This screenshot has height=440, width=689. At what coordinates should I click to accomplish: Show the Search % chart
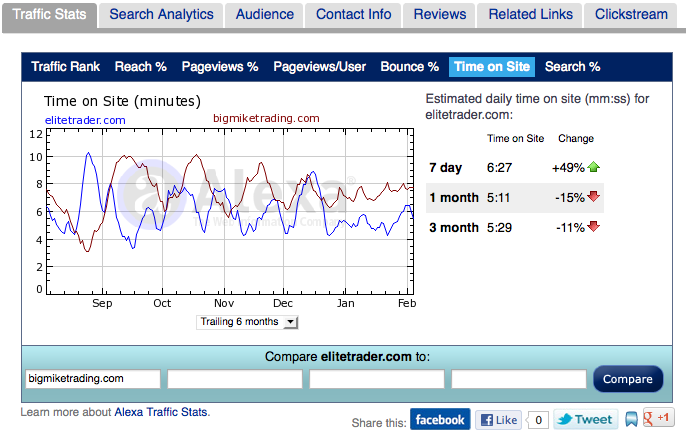click(x=573, y=67)
